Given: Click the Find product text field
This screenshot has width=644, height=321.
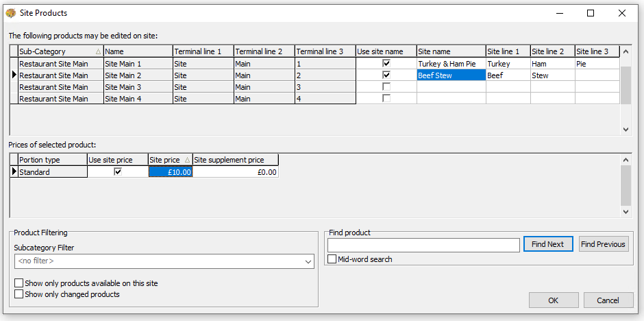Looking at the screenshot, I should (423, 245).
